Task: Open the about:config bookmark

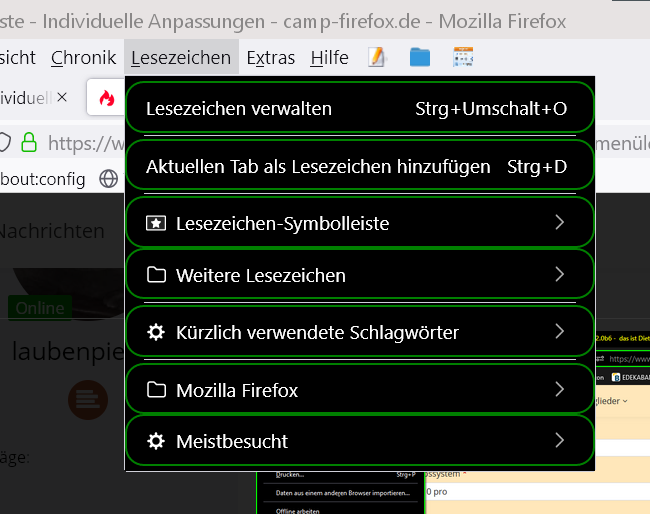Action: 43,179
